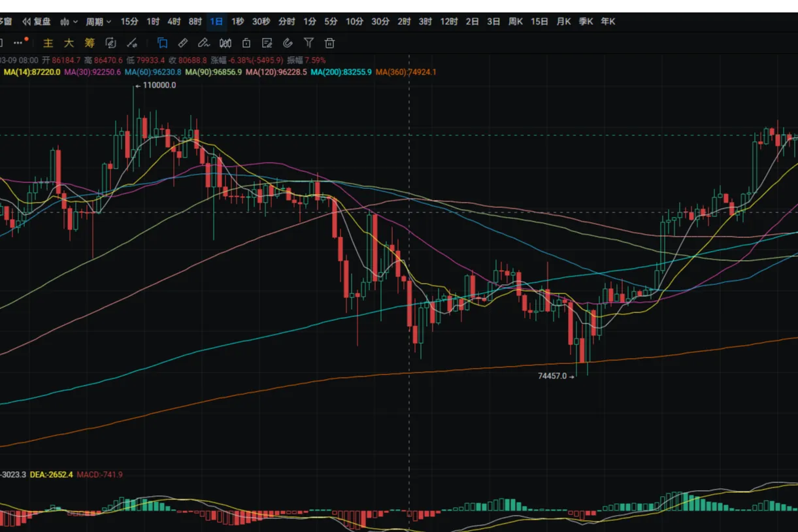Click the DEA:-2652.4 indicator value
Viewport: 798px width, 532px height.
click(x=52, y=474)
